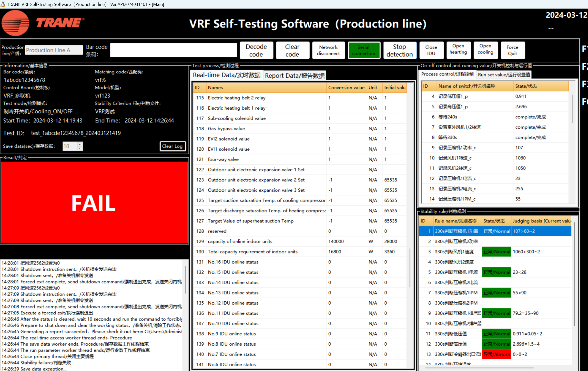Select the 330s判断高压值 rule row
The height and width of the screenshot is (371, 588).
pos(495,344)
